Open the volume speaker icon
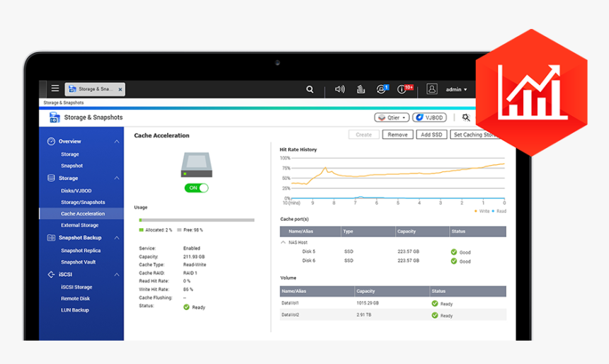This screenshot has height=364, width=609. [339, 89]
